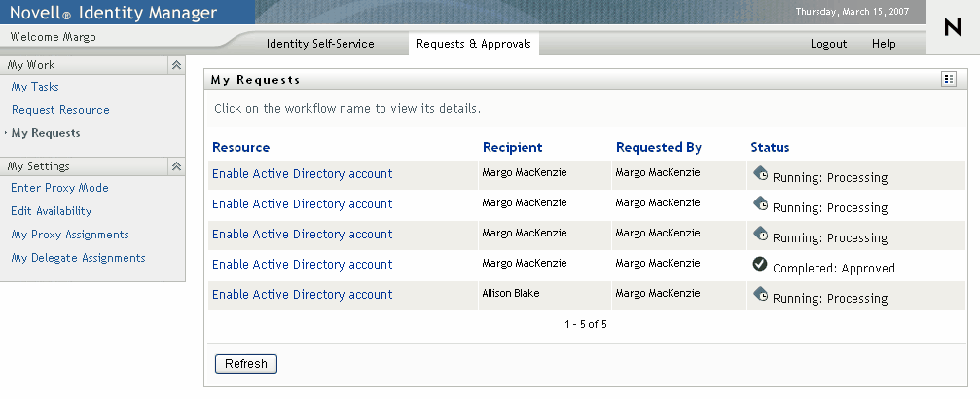This screenshot has height=399, width=980.
Task: Sort requests by Resource column header
Action: [240, 148]
